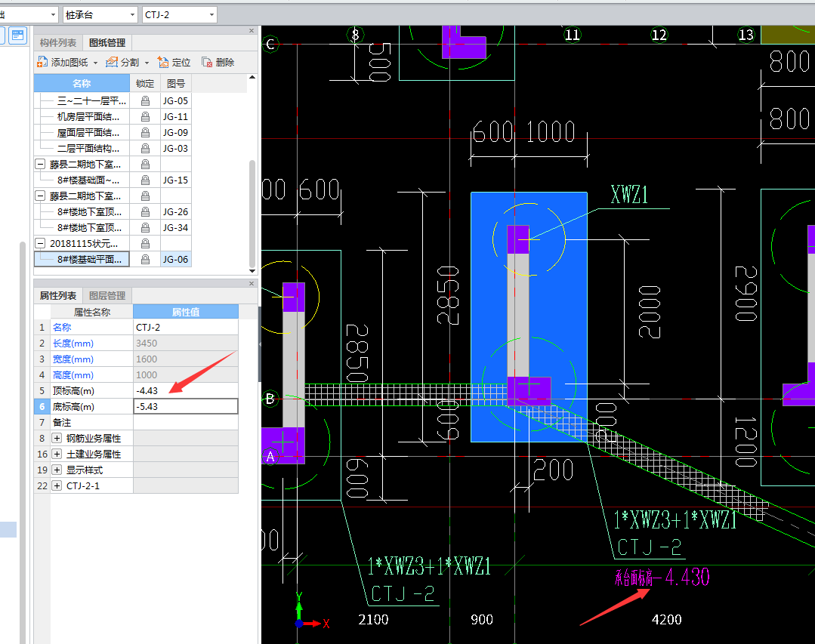Click the 长度(mm) property name
The image size is (815, 644).
73,344
